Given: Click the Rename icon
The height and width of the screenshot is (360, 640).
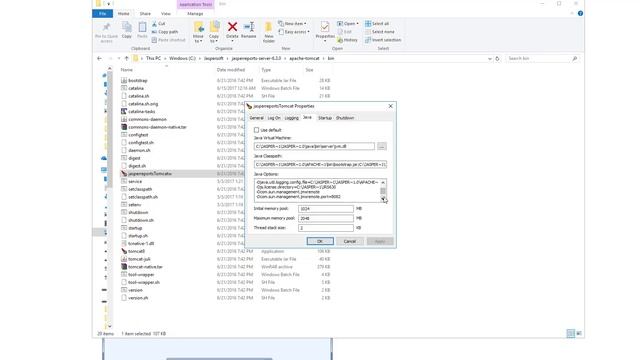Looking at the screenshot, I should tap(249, 27).
